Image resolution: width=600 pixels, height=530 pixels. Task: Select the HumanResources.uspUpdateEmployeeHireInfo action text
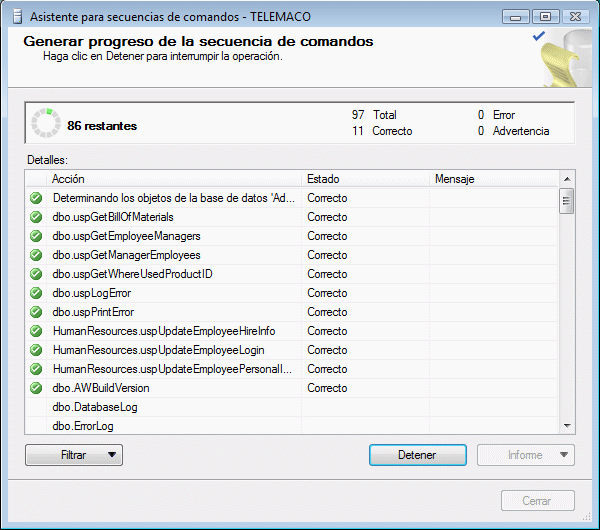pos(164,331)
